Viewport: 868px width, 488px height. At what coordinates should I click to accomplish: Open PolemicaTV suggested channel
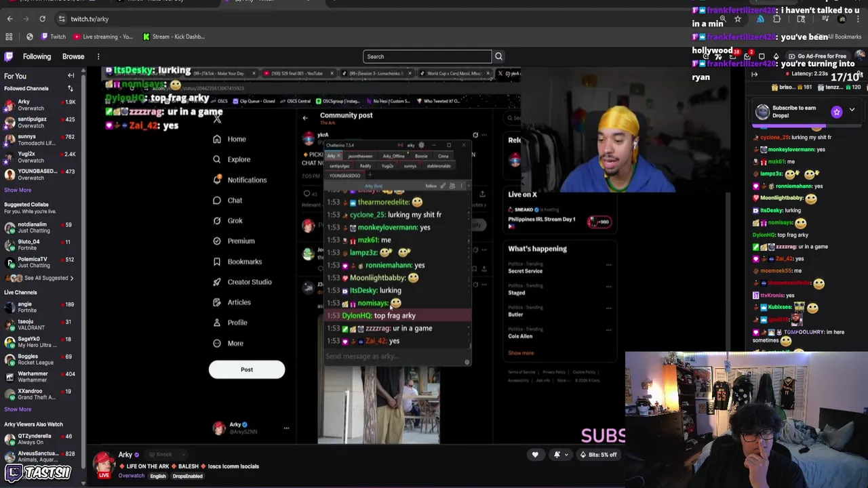[x=41, y=262]
